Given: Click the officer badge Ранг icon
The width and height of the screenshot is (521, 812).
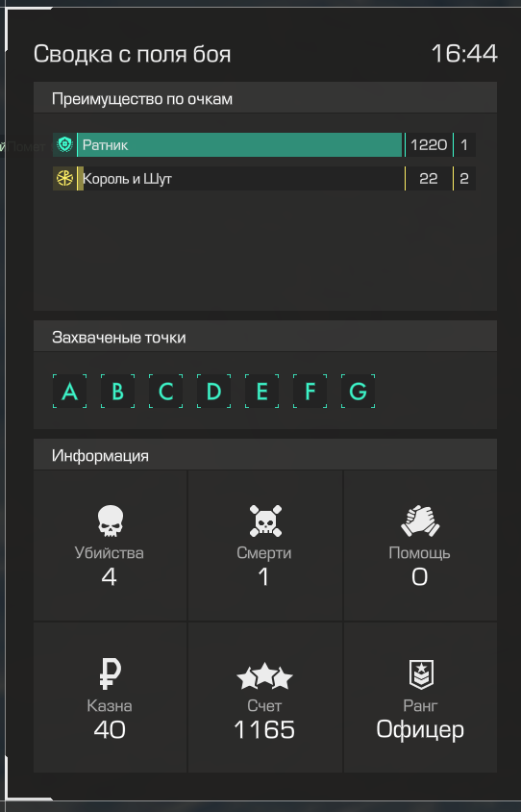Looking at the screenshot, I should tap(421, 674).
